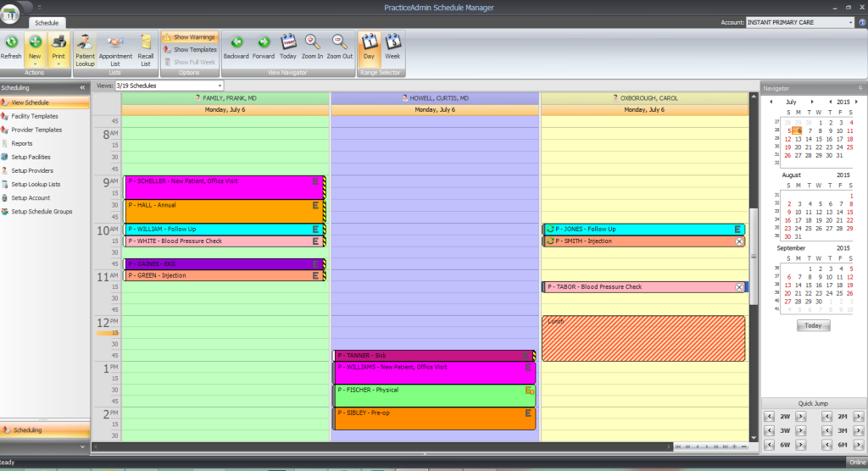868x471 pixels.
Task: Select the Schedule ribbon tab
Action: [x=47, y=23]
